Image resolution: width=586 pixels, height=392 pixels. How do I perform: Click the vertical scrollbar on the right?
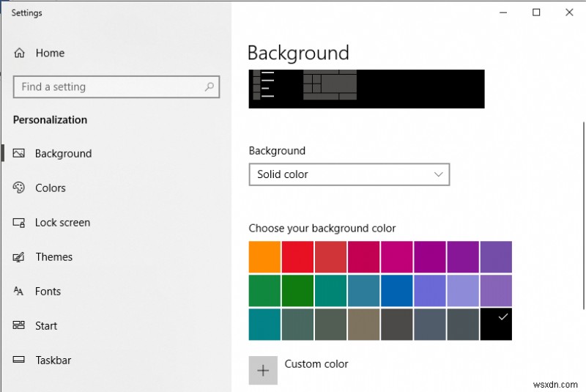coord(583,215)
